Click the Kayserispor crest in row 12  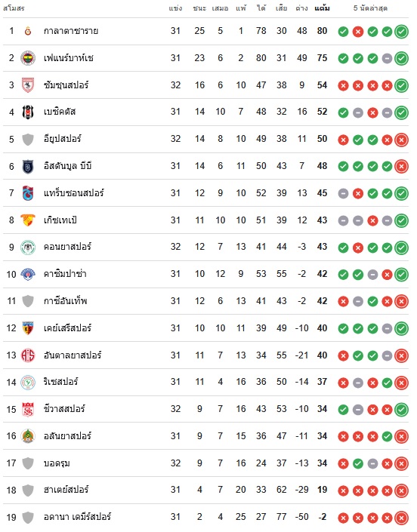coord(28,328)
